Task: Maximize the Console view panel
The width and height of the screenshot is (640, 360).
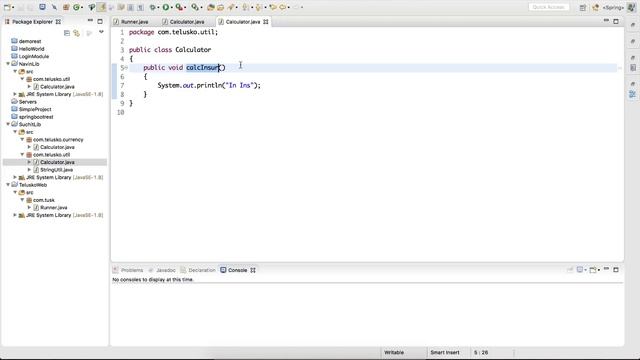Action: 616,270
